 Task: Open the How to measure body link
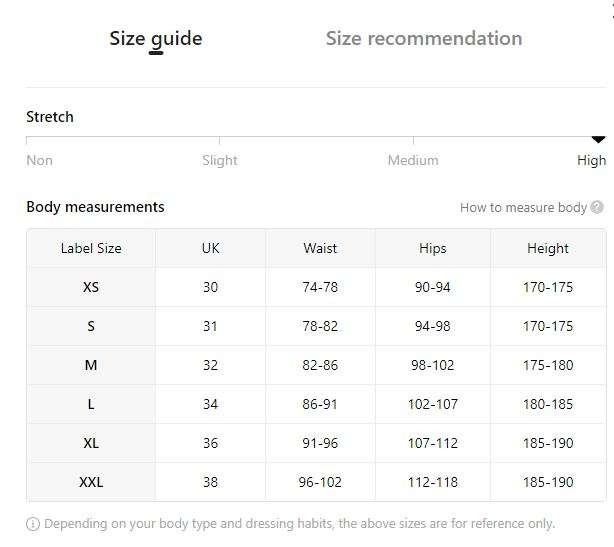524,207
